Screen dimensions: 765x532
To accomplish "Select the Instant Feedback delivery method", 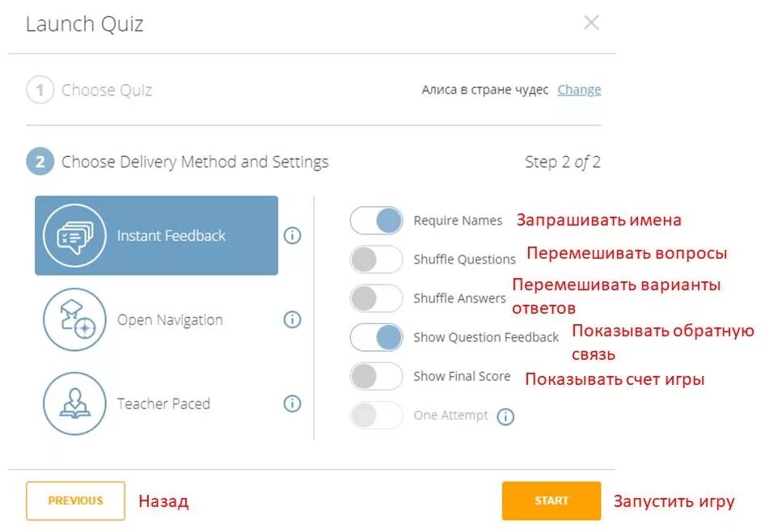I will point(171,236).
